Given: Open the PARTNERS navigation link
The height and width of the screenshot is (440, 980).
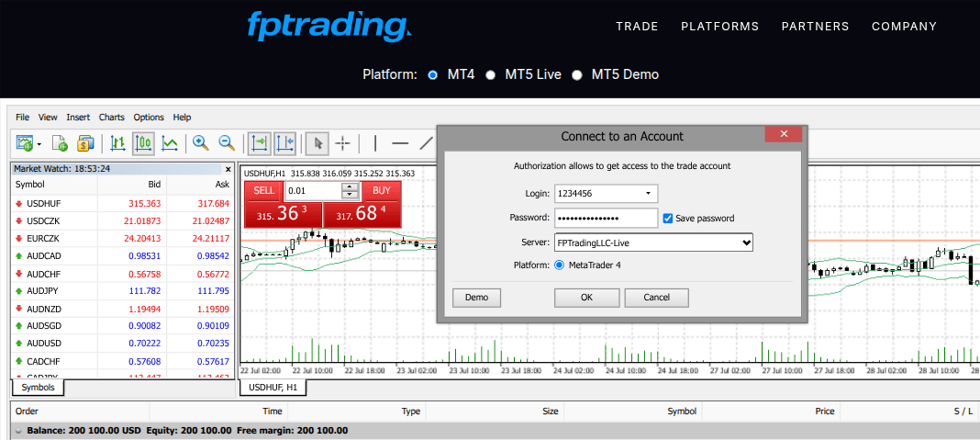Looking at the screenshot, I should pyautogui.click(x=815, y=27).
